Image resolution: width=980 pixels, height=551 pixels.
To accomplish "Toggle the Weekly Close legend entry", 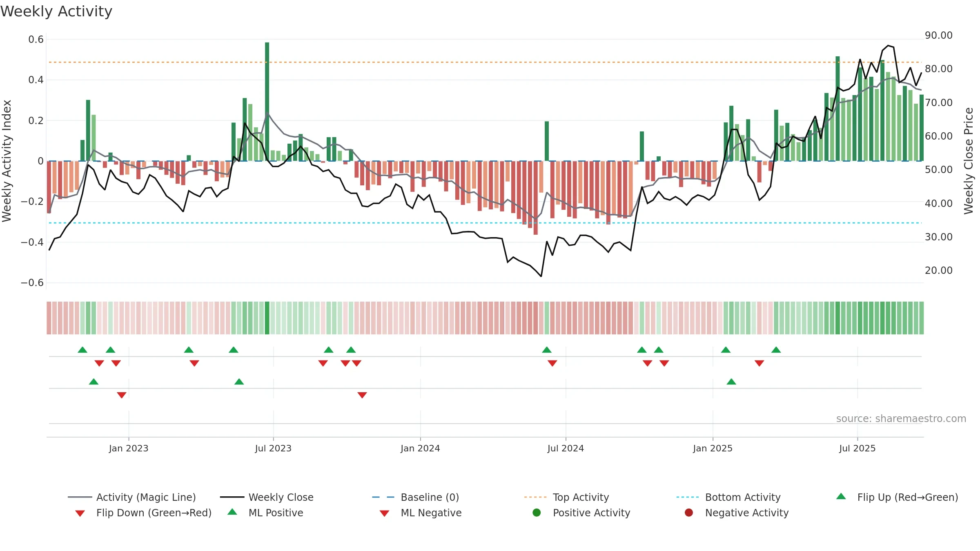I will [267, 497].
